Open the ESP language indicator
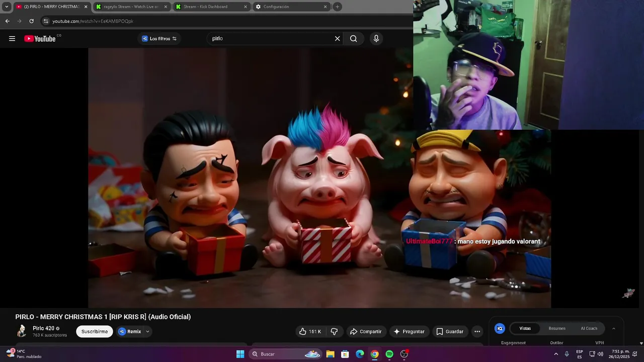This screenshot has width=644, height=362. [580, 354]
